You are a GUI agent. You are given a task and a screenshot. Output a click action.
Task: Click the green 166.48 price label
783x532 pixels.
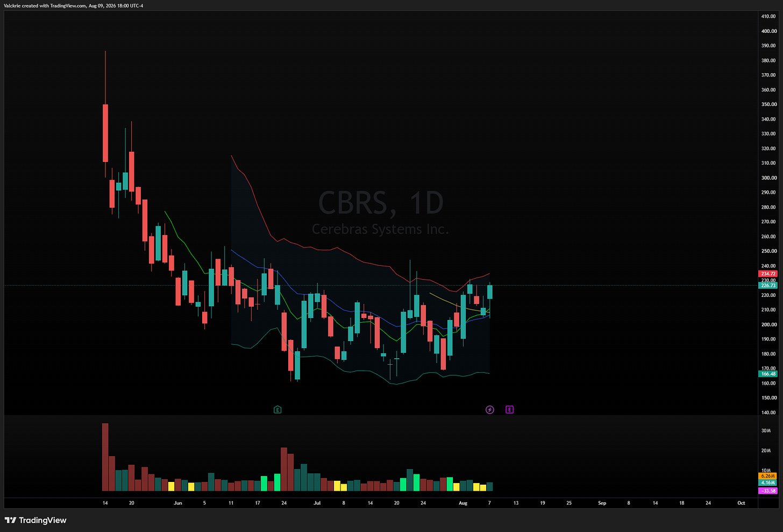point(768,374)
